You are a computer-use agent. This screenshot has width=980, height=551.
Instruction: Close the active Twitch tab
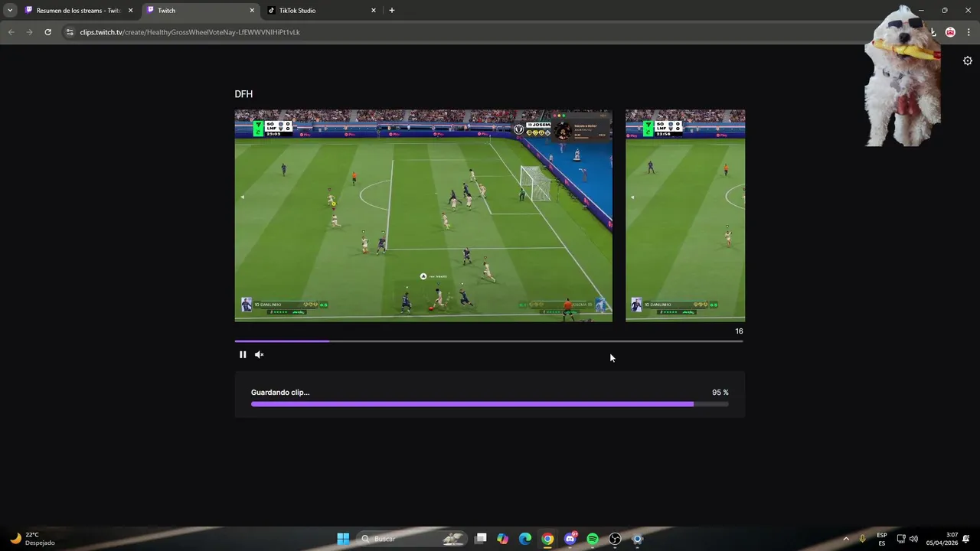(252, 11)
